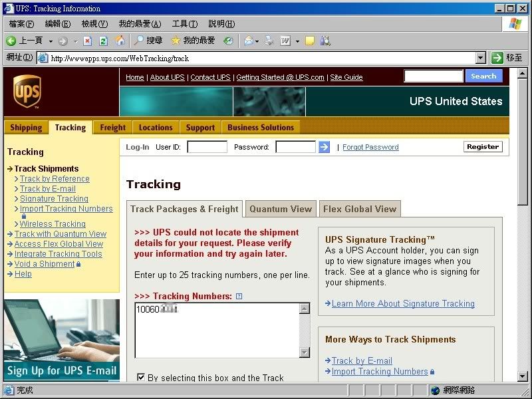Open the About UPS link
The height and width of the screenshot is (399, 532).
[x=168, y=77]
